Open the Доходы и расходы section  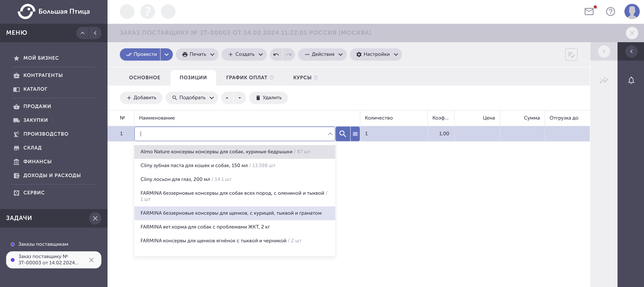[47, 175]
